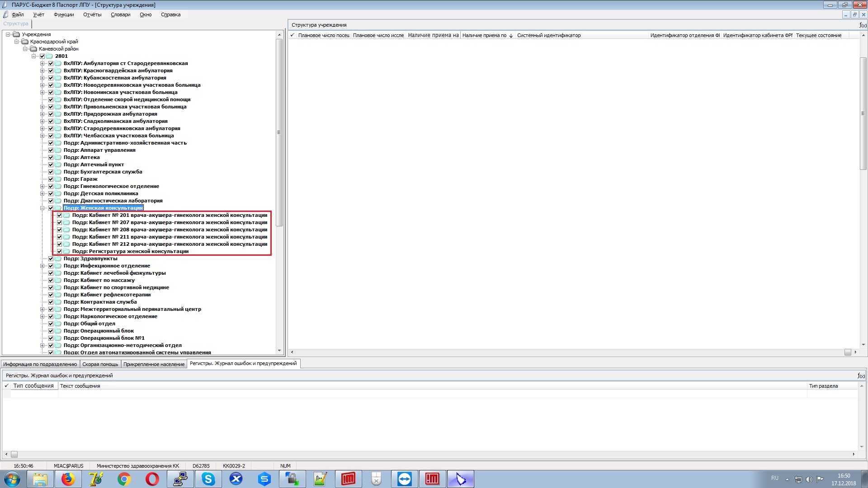Click formula icon in Структура учреждения header
The image size is (868, 488).
(x=863, y=25)
